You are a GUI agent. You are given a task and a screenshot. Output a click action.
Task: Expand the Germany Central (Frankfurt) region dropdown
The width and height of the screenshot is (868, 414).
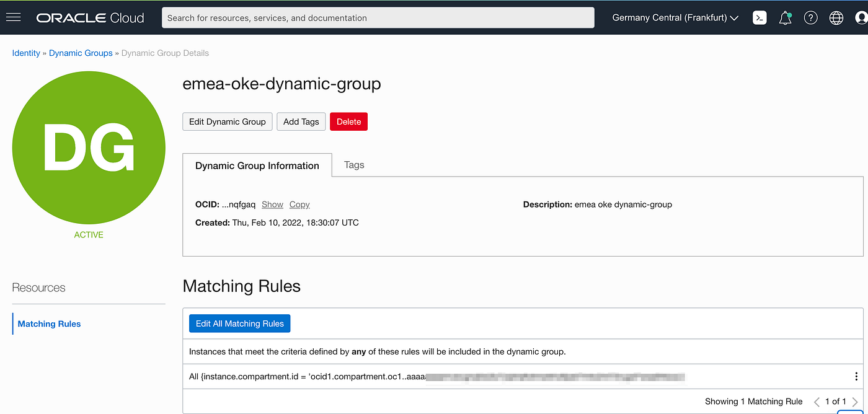point(675,18)
